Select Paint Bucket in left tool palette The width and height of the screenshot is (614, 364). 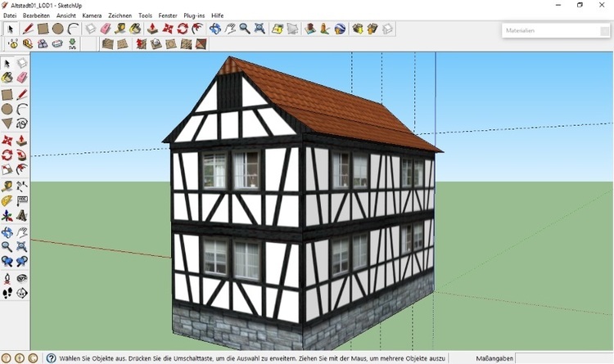[x=7, y=78]
